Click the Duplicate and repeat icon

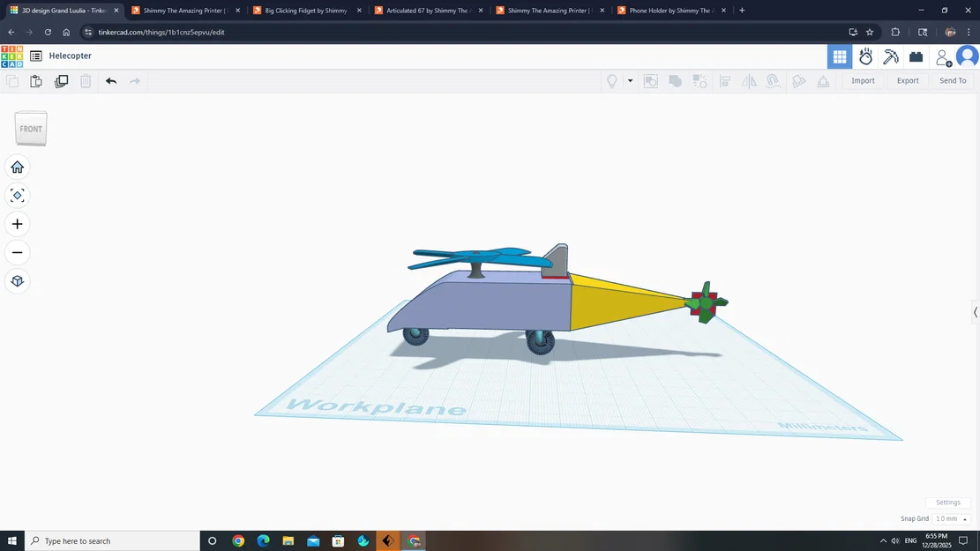[61, 81]
